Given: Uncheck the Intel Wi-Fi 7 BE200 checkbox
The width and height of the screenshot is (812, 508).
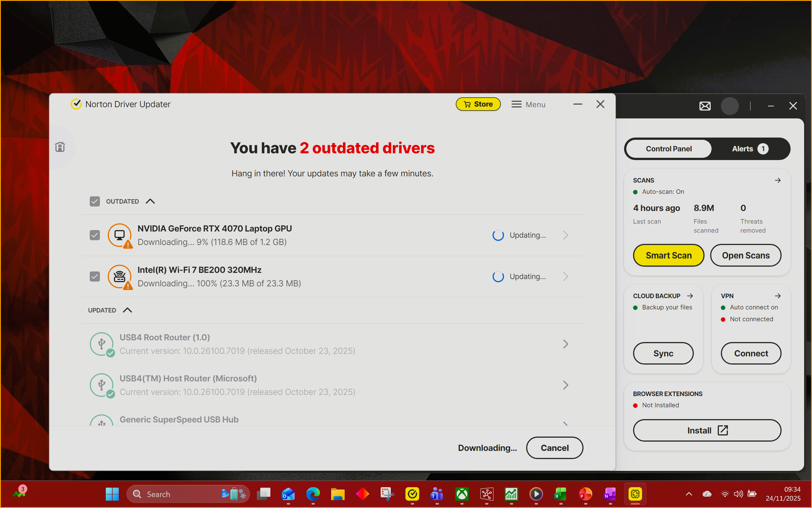Looking at the screenshot, I should pos(95,277).
